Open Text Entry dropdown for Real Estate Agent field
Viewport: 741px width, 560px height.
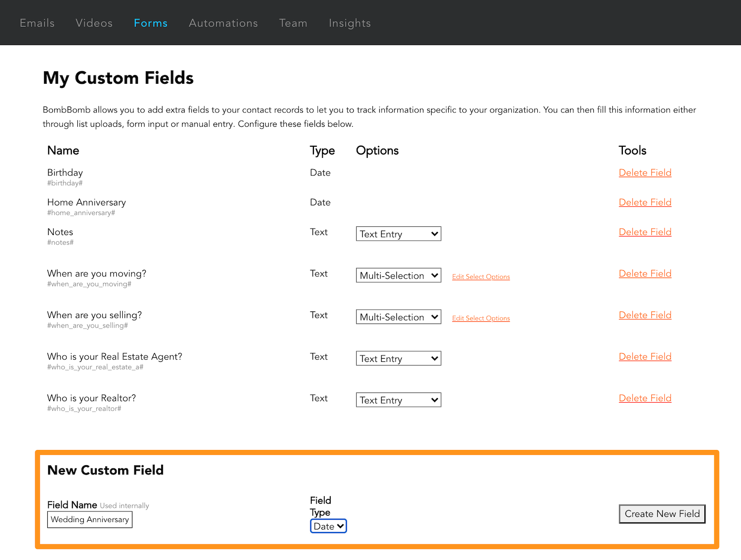(398, 359)
